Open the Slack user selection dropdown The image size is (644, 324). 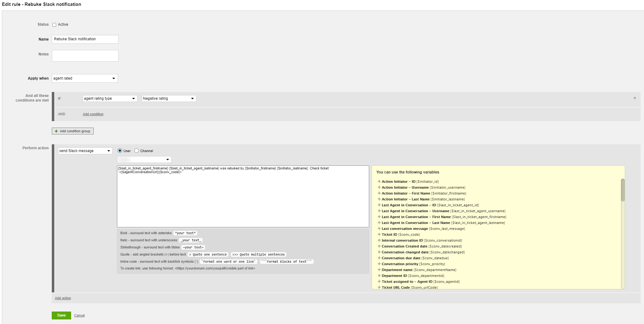(x=144, y=160)
